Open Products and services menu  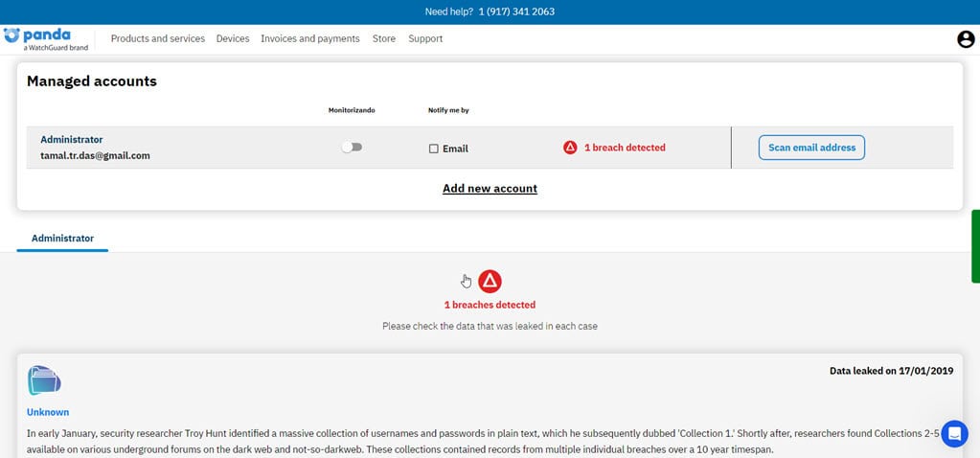[158, 38]
